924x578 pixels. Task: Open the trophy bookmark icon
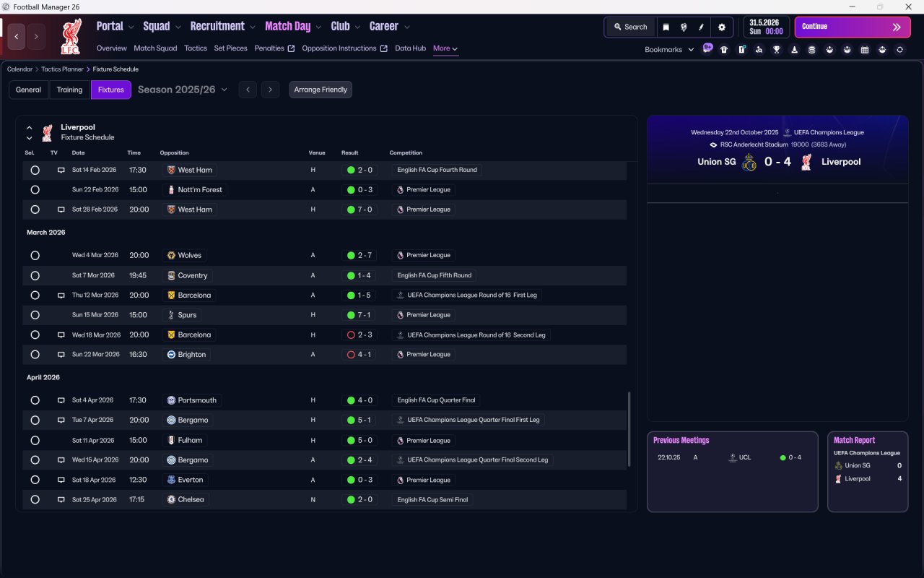(x=777, y=50)
